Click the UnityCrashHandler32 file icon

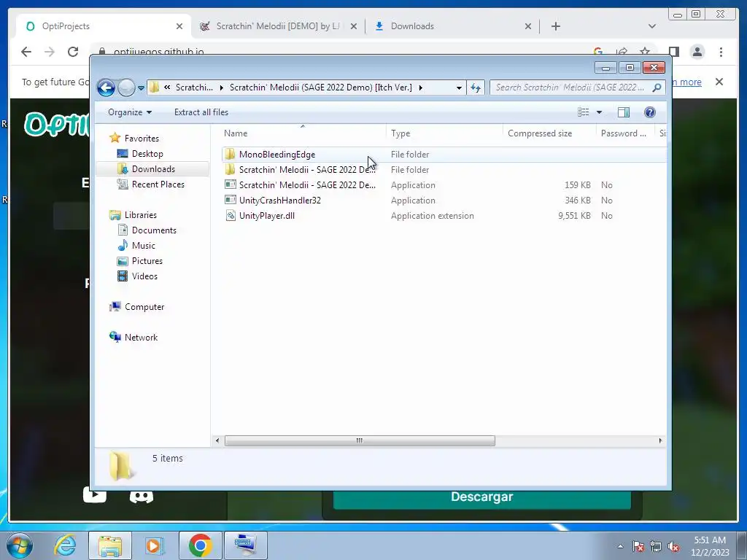coord(231,200)
